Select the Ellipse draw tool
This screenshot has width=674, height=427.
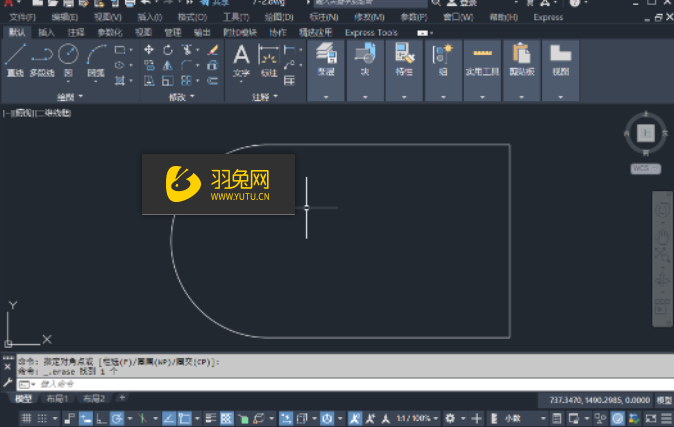pyautogui.click(x=119, y=65)
